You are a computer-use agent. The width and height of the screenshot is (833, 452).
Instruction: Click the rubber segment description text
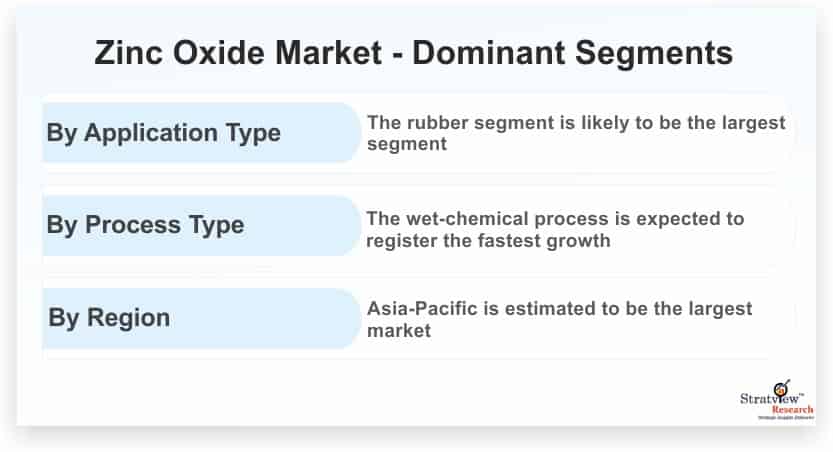point(575,133)
